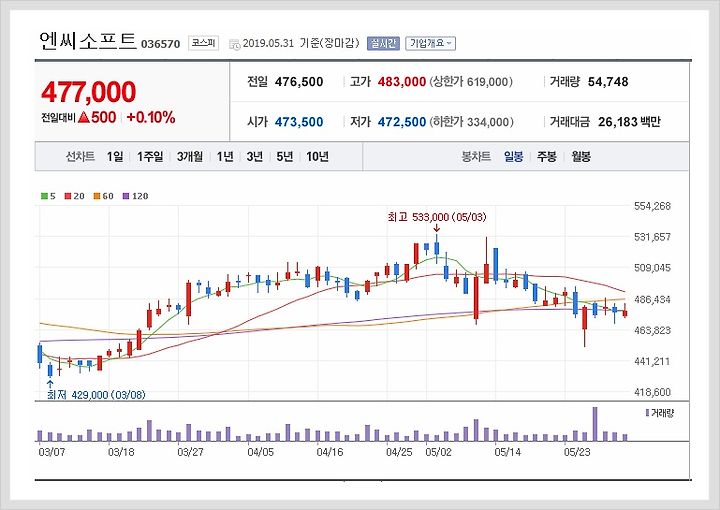Select the 1년 line chart tab
720x510 pixels.
tap(225, 157)
